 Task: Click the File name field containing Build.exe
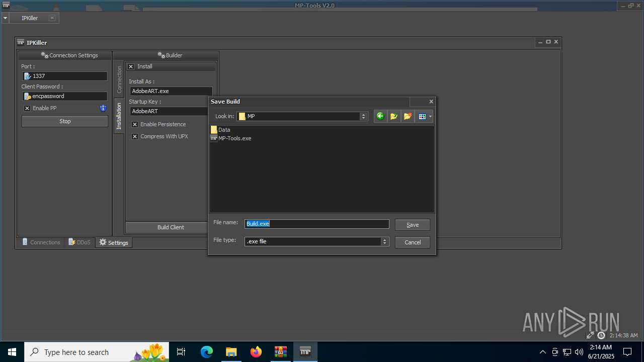(317, 224)
